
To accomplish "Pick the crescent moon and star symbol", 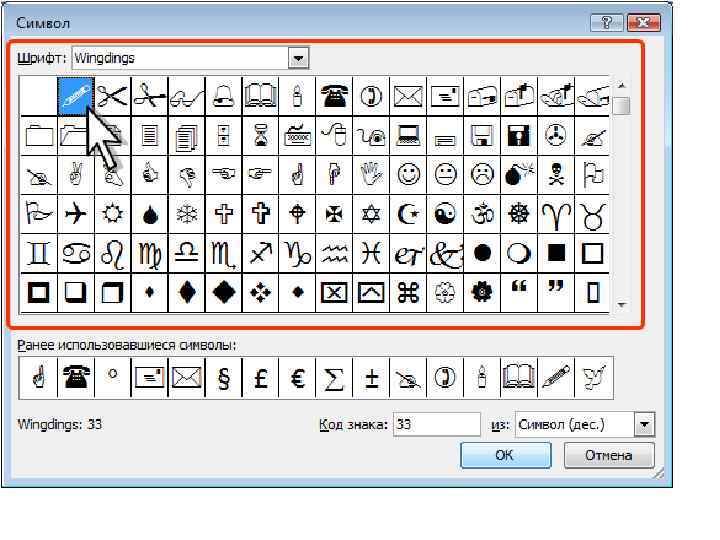I will 408,214.
